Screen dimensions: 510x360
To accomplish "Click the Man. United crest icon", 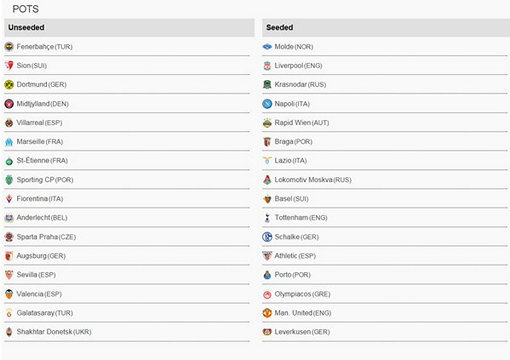I will [x=267, y=313].
